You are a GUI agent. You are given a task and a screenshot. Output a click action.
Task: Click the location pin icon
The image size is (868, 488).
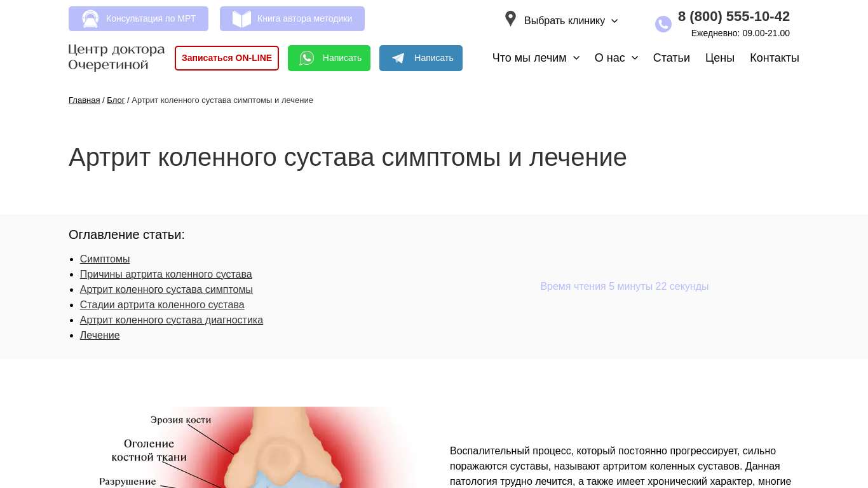coord(510,19)
